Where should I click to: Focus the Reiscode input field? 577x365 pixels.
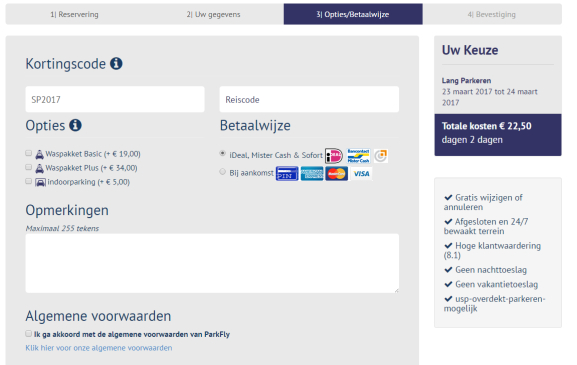(309, 99)
